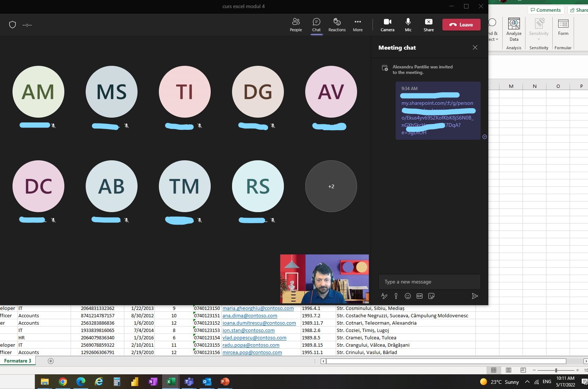The width and height of the screenshot is (588, 389).
Task: Toggle the Chat panel
Action: [316, 25]
